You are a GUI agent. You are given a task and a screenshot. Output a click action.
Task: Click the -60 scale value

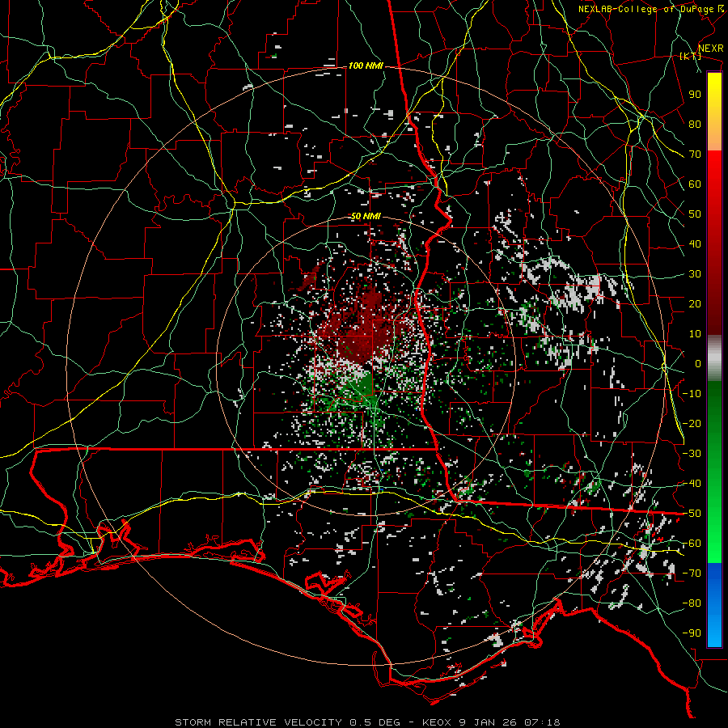click(x=692, y=544)
